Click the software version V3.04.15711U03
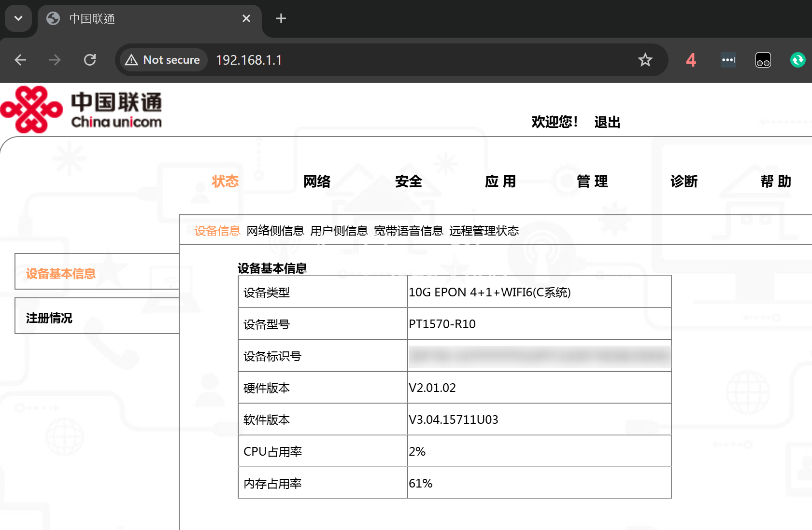Viewport: 812px width, 530px height. tap(454, 419)
